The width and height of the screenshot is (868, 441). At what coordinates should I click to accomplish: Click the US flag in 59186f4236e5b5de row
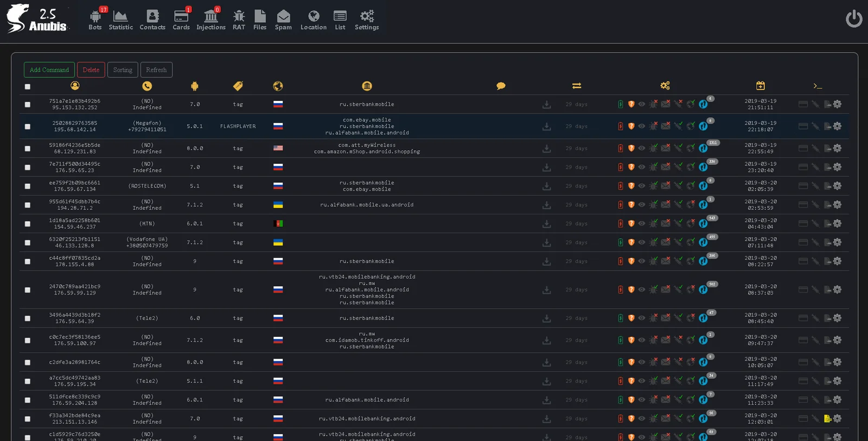tap(278, 148)
